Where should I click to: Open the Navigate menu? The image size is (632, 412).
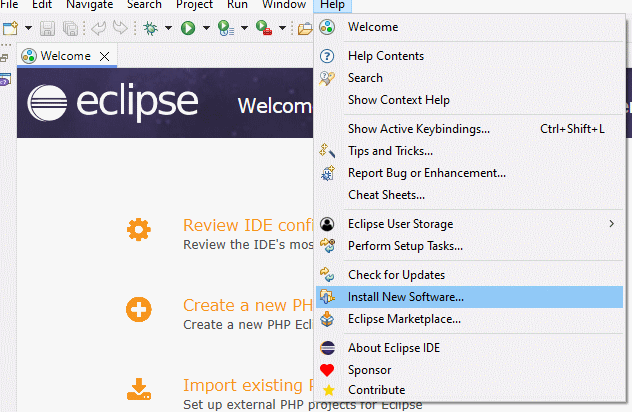pos(89,4)
